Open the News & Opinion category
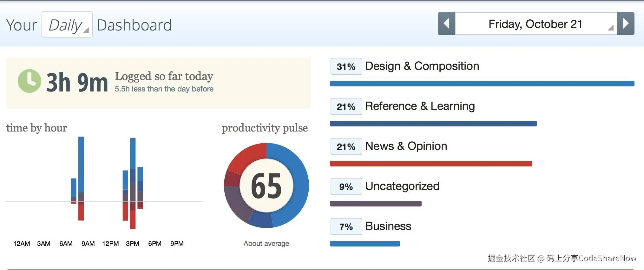The height and width of the screenshot is (270, 644). pos(406,146)
